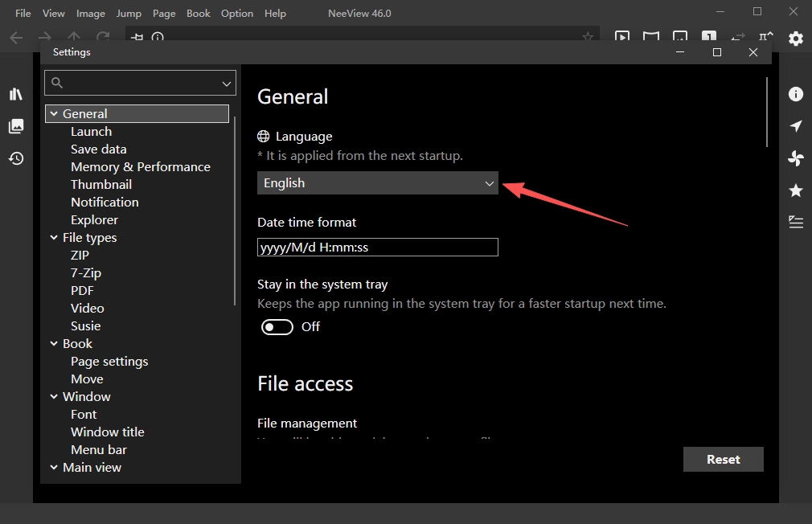This screenshot has height=524, width=812.
Task: Close the Settings dialog
Action: tap(753, 52)
